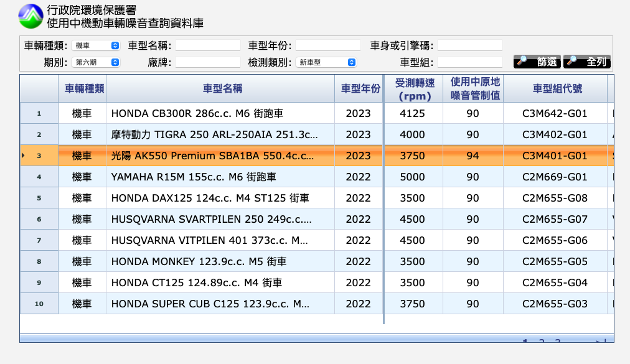
Task: Select row number 6 header cell
Action: click(39, 219)
